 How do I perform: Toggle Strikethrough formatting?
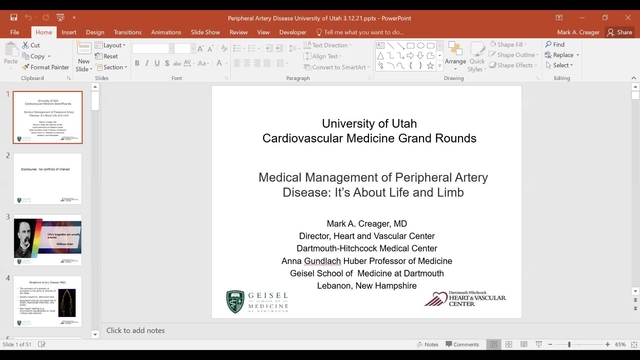click(177, 63)
